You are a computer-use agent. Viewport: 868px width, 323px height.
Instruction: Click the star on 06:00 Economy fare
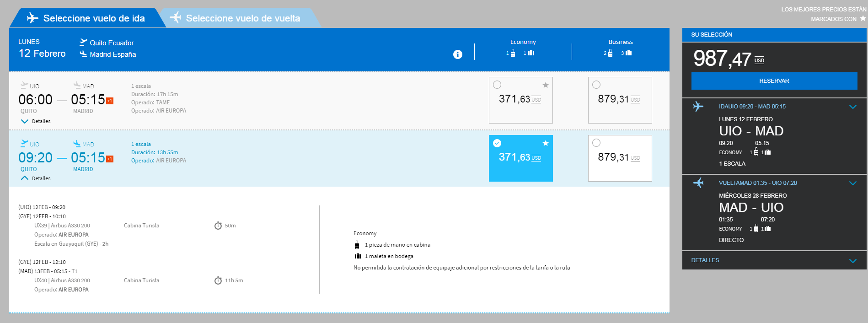pyautogui.click(x=545, y=85)
